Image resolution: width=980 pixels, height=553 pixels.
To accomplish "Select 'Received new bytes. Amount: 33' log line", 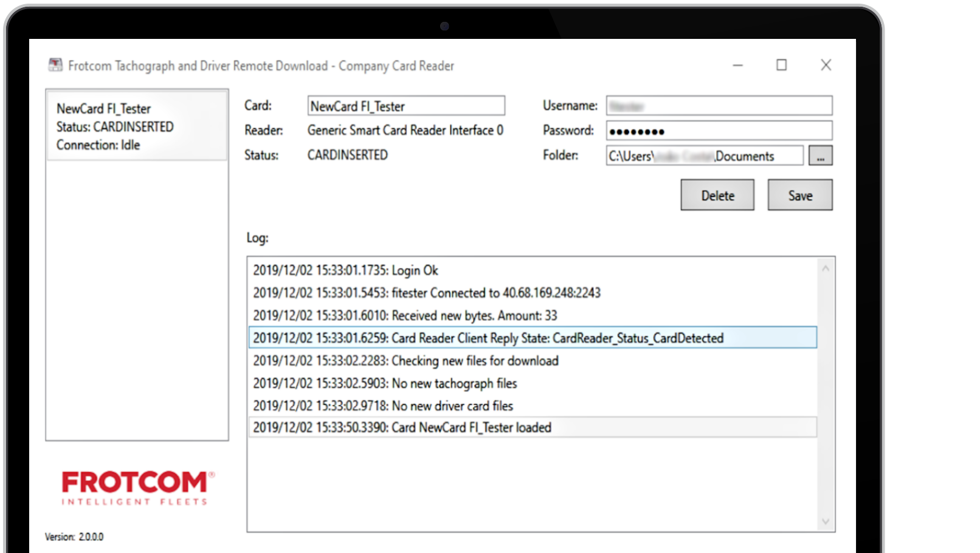I will coord(533,315).
